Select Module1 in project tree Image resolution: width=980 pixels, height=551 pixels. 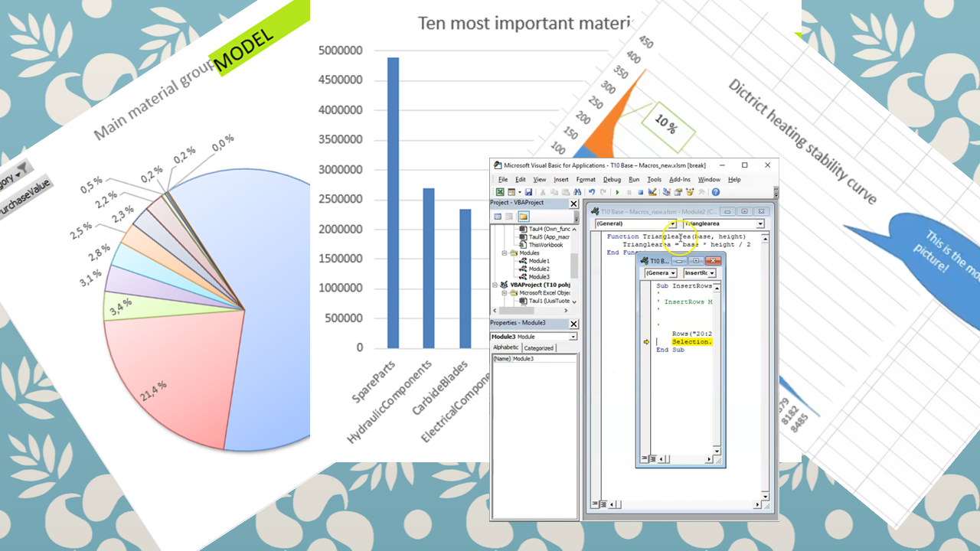point(538,261)
